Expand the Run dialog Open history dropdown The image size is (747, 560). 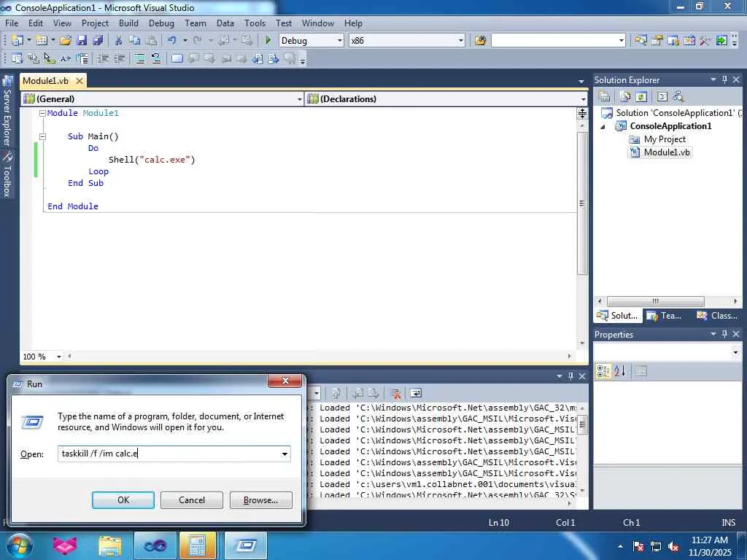coord(285,454)
